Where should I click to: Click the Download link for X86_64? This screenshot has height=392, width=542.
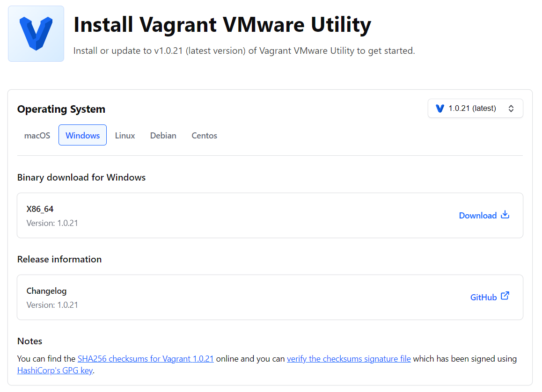pos(484,215)
